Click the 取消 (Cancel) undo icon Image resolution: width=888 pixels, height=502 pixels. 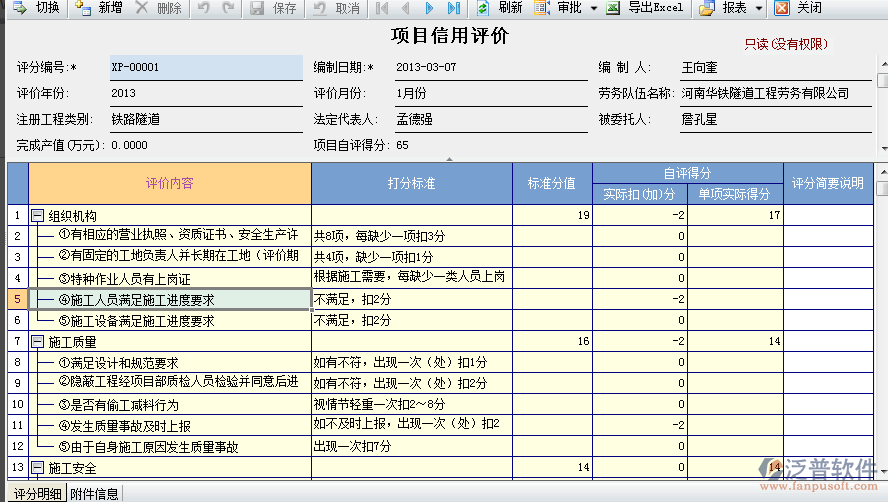(x=320, y=8)
